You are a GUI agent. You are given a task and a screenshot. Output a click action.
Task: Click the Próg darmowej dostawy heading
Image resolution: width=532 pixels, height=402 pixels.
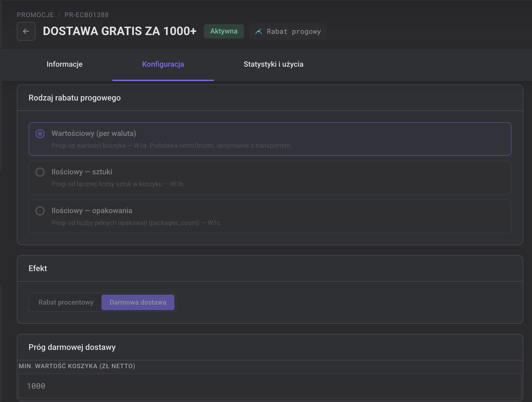click(x=72, y=347)
